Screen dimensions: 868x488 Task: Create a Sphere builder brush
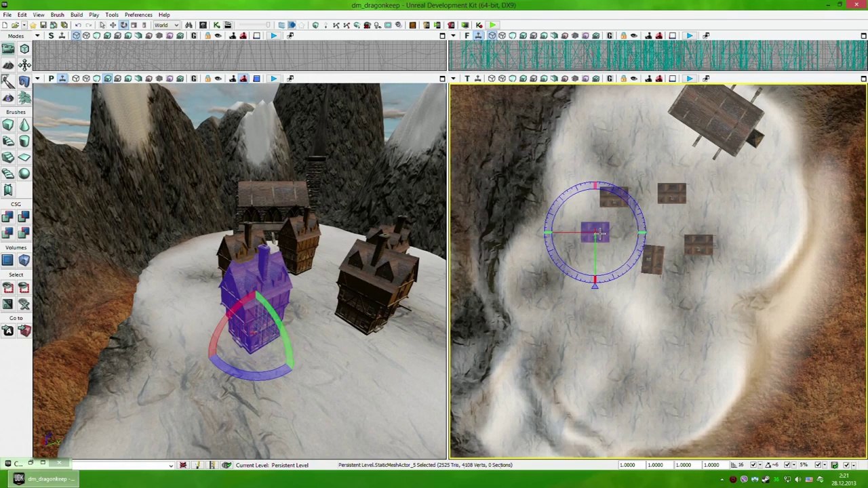(x=24, y=174)
